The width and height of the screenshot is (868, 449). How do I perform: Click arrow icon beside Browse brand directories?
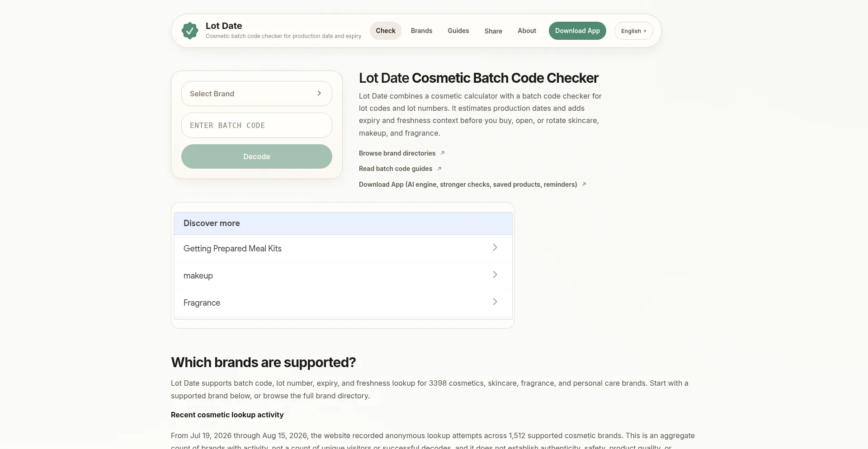tap(443, 153)
